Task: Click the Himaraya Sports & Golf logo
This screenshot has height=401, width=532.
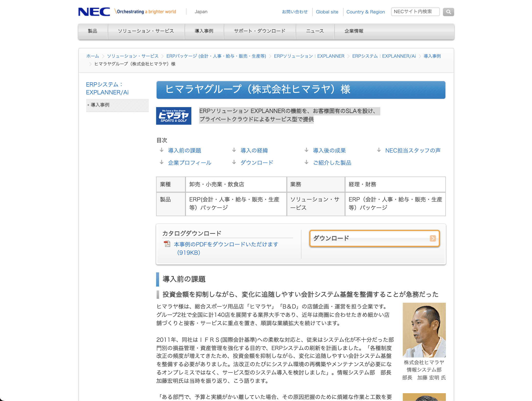Action: (x=174, y=116)
